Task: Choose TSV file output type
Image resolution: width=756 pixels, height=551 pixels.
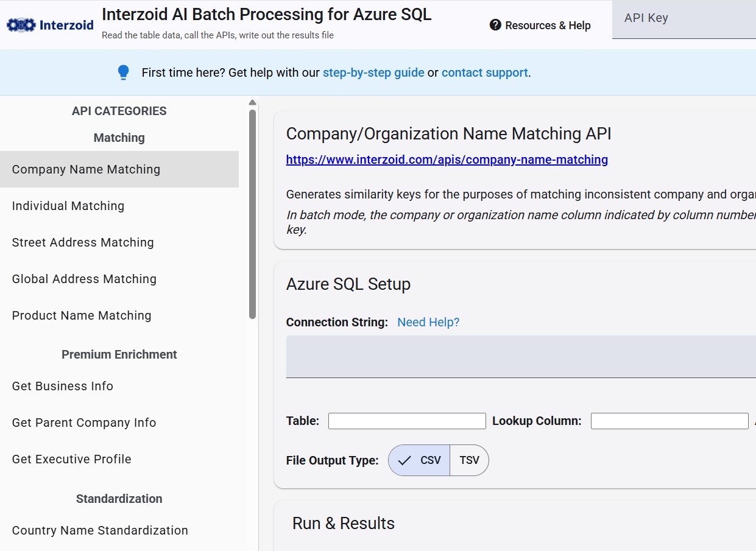Action: [469, 460]
